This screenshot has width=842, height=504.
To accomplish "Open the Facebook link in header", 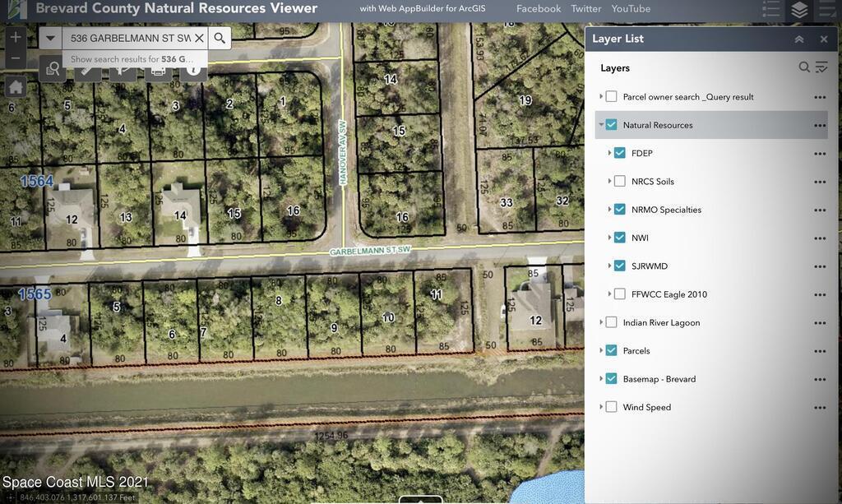I will coord(538,9).
